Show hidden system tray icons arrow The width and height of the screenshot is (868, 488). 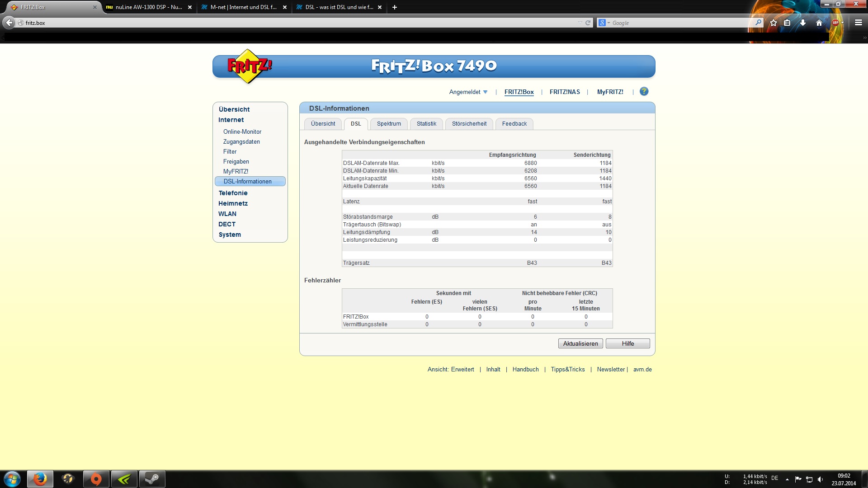coord(787,479)
